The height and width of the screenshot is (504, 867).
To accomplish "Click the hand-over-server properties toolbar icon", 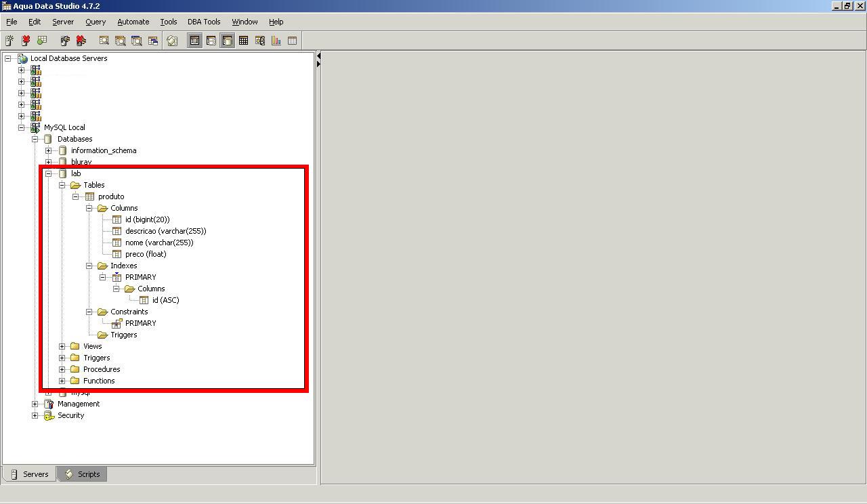I will click(65, 41).
